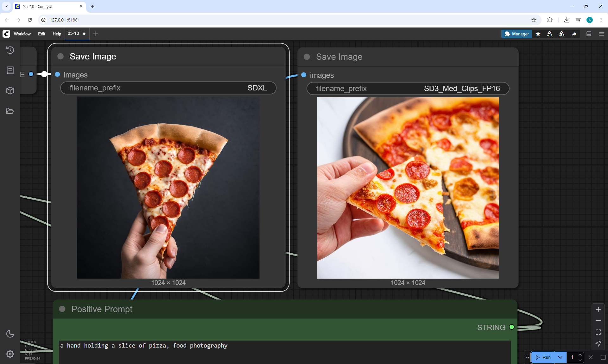Collapse the Positive Prompt node dot
Viewport: 608px width, 364px height.
pyautogui.click(x=62, y=309)
